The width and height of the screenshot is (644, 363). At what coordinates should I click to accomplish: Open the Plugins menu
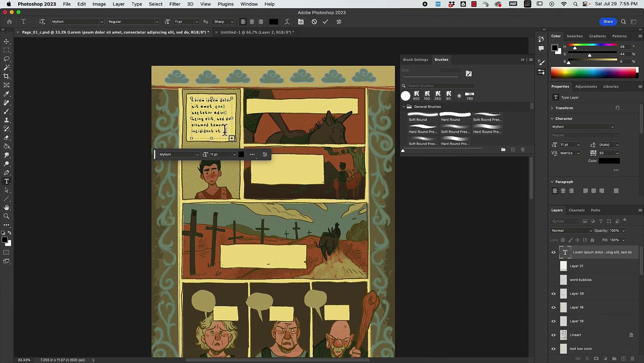click(226, 4)
